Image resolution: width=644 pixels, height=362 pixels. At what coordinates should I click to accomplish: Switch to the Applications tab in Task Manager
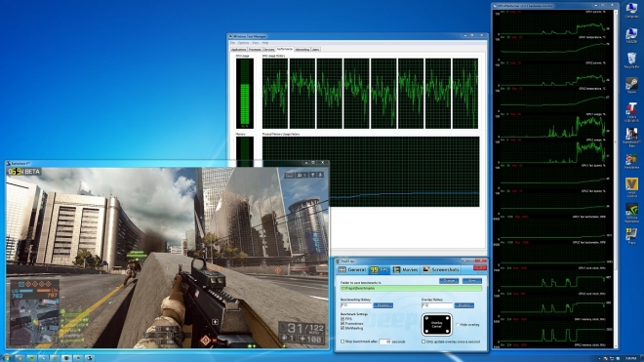coord(239,50)
